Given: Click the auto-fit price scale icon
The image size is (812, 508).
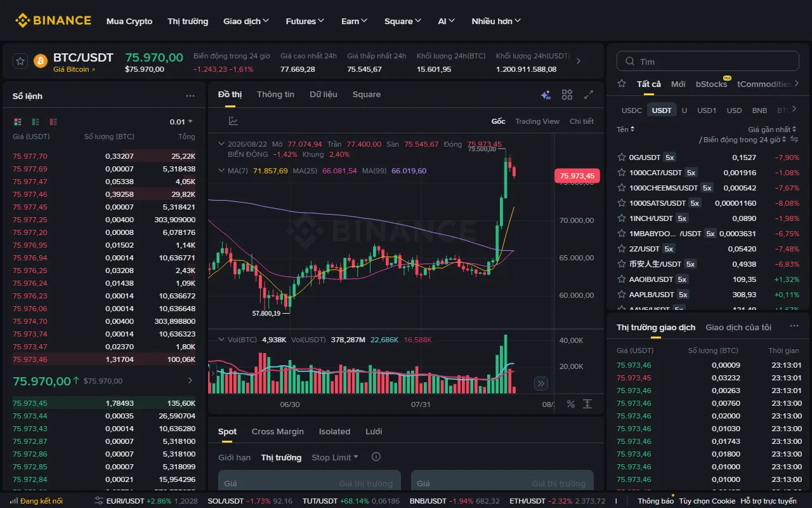Looking at the screenshot, I should [587, 404].
